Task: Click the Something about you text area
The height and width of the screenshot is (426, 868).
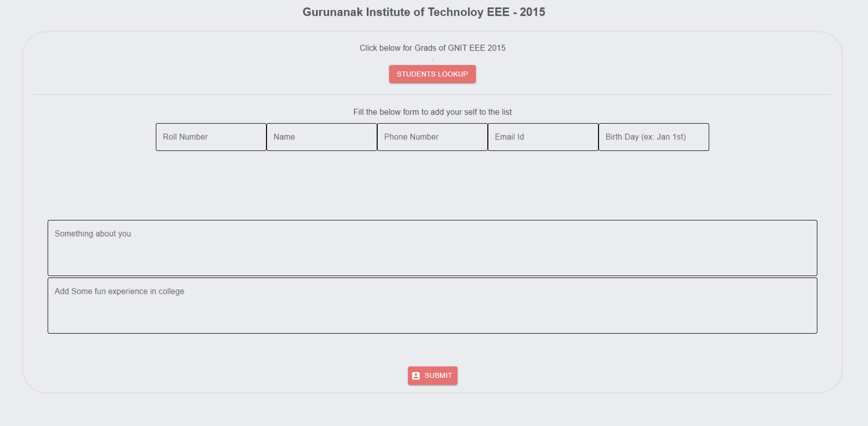Action: tap(432, 248)
